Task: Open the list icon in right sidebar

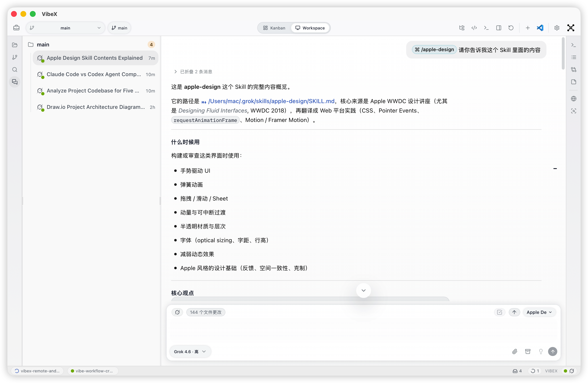Action: [x=573, y=57]
